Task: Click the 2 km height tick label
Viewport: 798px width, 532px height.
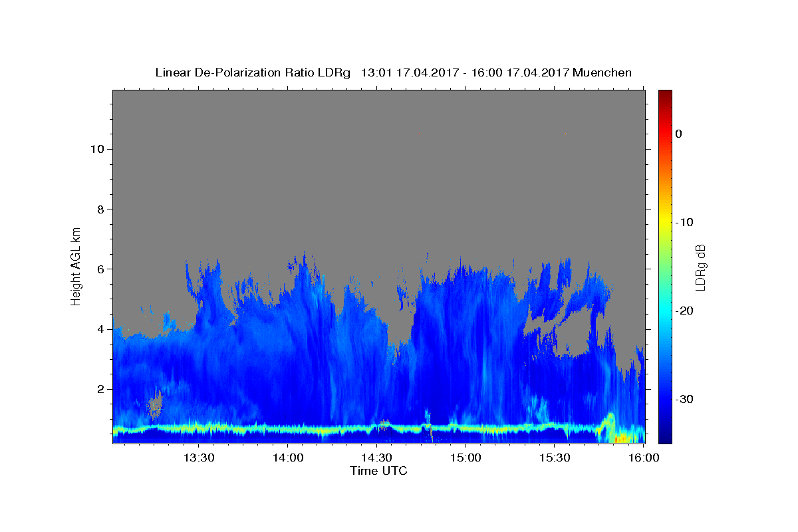Action: [x=99, y=389]
